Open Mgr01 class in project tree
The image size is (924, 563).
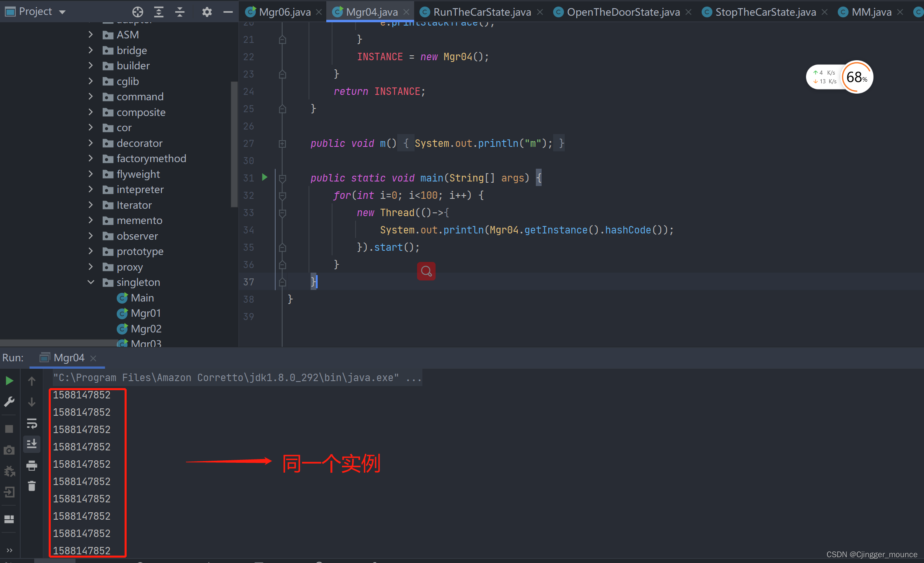pyautogui.click(x=145, y=313)
